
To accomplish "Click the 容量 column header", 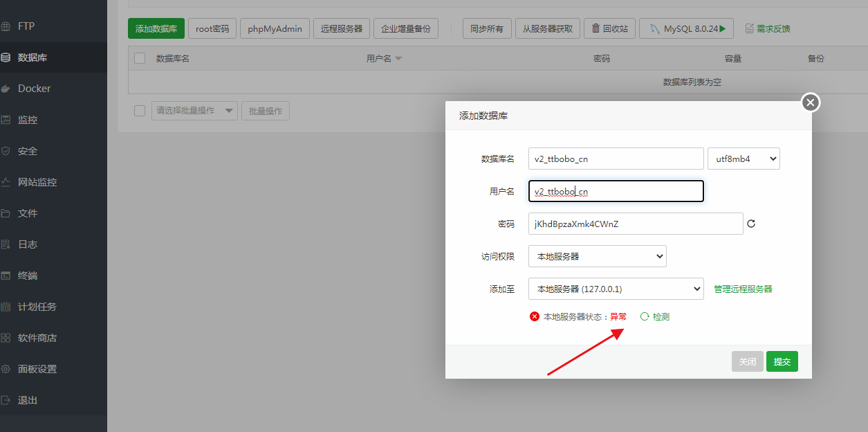I will (x=733, y=59).
